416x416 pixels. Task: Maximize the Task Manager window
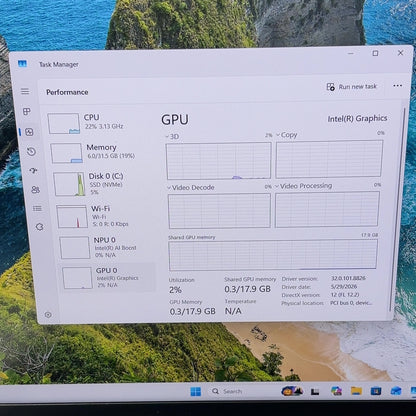pos(375,53)
